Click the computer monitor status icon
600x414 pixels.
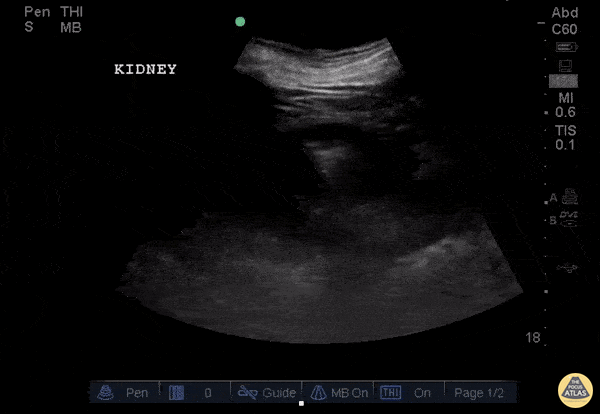pos(566,65)
